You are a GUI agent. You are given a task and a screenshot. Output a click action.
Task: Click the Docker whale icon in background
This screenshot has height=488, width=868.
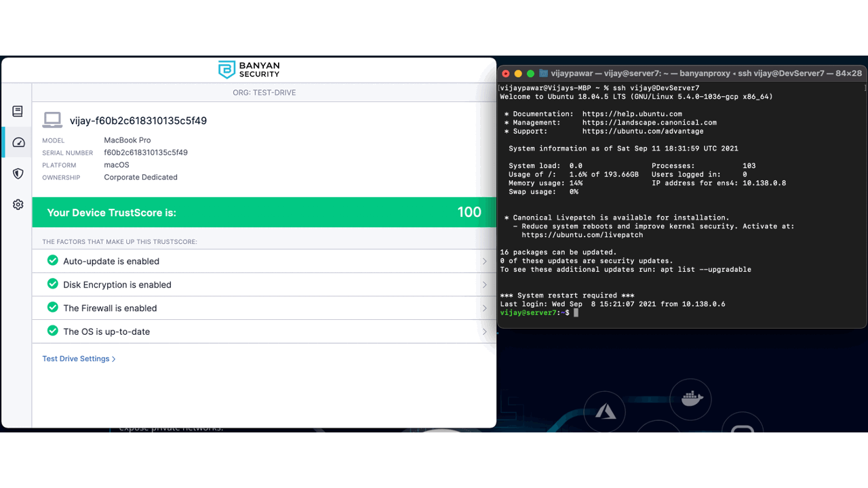click(x=691, y=399)
